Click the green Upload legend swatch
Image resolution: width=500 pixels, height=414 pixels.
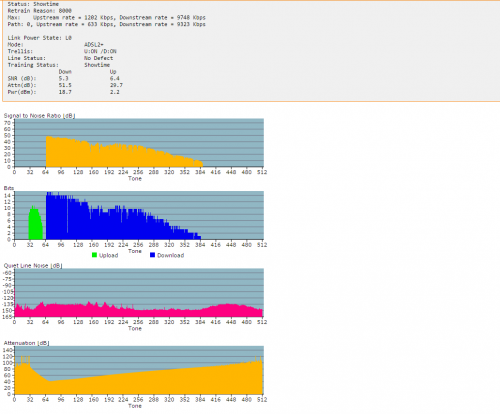[x=94, y=255]
